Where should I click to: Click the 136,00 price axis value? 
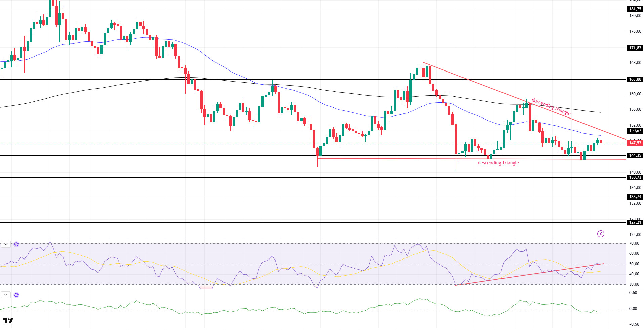635,188
